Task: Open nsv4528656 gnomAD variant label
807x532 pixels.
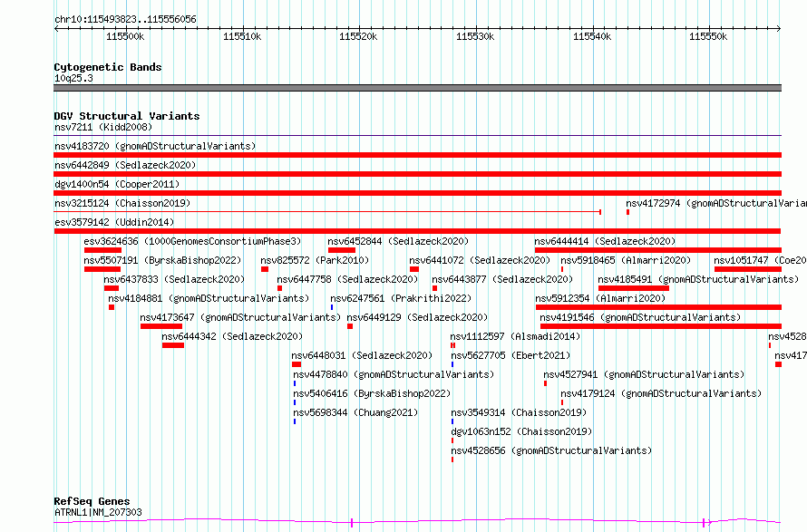Action: pyautogui.click(x=551, y=450)
